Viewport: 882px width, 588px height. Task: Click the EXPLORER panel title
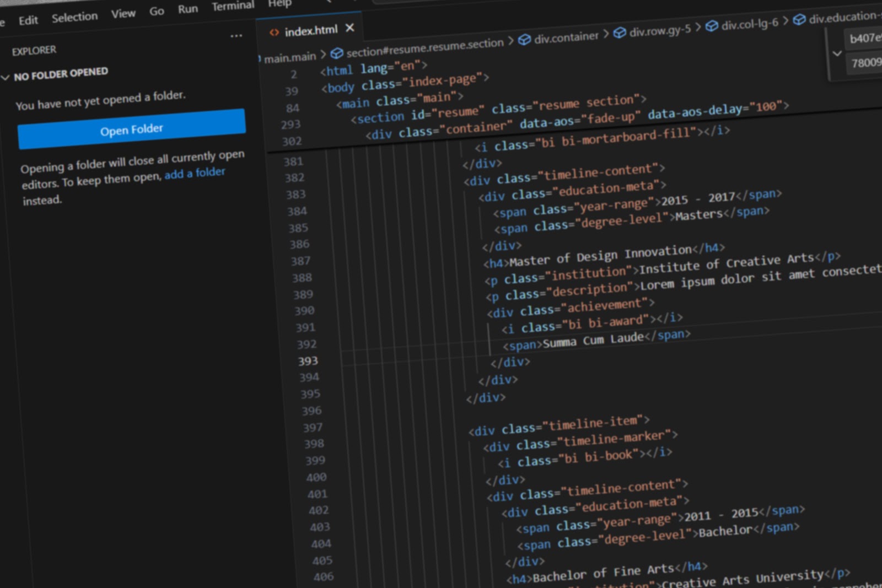click(x=34, y=51)
